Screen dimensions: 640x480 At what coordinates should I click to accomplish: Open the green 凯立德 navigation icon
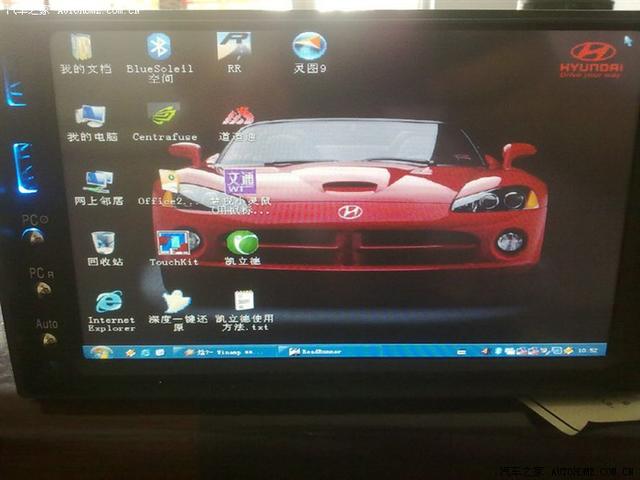click(242, 242)
